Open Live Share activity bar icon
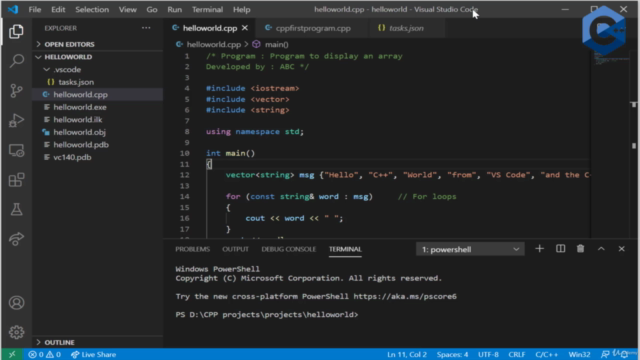640x360 pixels. (16, 239)
